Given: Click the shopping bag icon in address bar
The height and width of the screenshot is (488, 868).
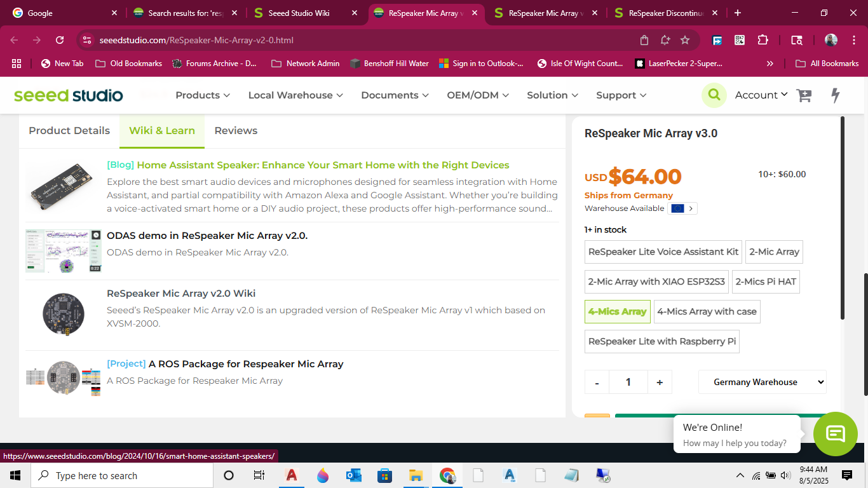Looking at the screenshot, I should pyautogui.click(x=644, y=40).
